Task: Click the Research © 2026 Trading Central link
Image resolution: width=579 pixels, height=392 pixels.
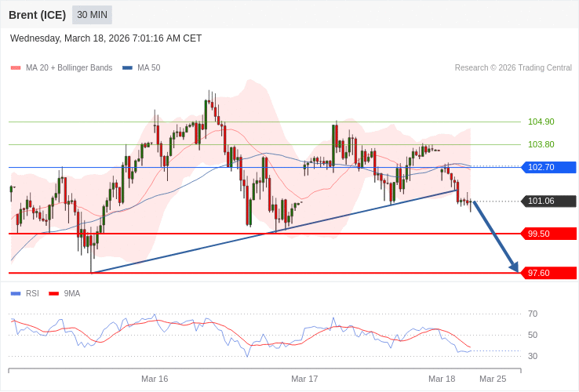Action: (x=513, y=68)
